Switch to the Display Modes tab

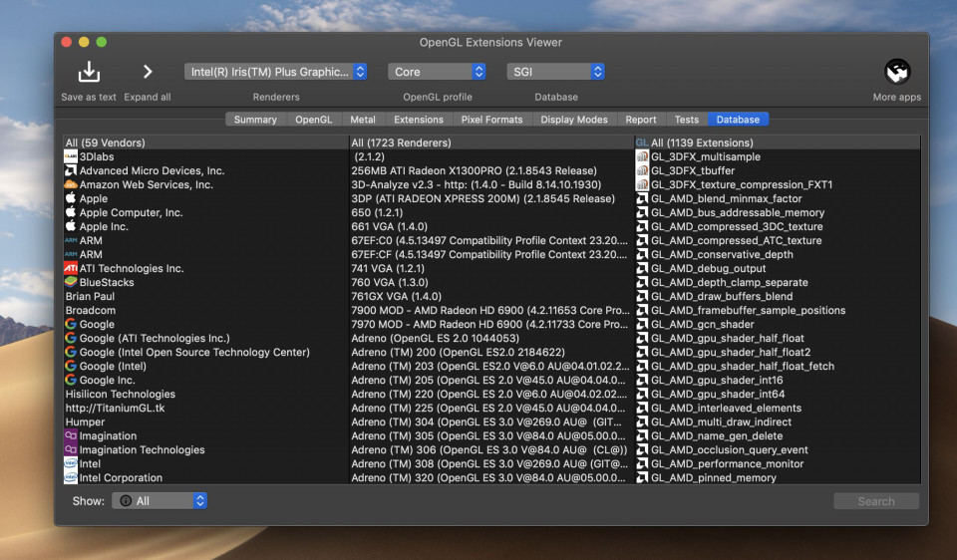(x=574, y=120)
